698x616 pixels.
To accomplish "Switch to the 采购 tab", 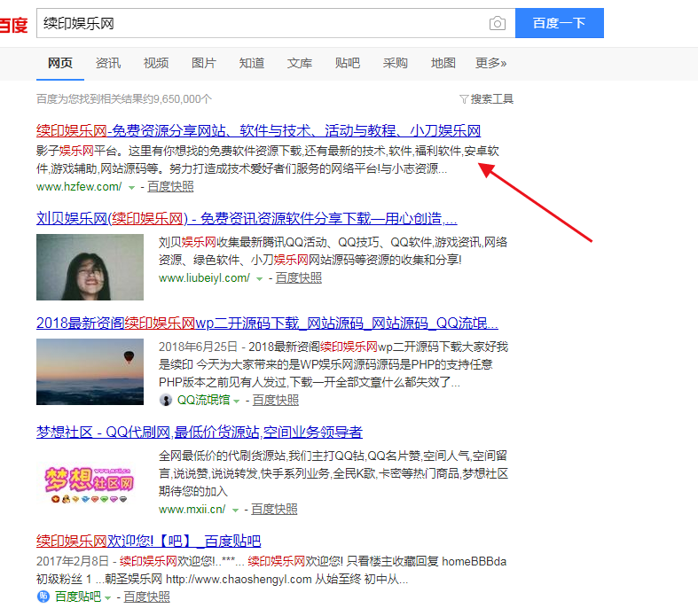I will point(396,63).
